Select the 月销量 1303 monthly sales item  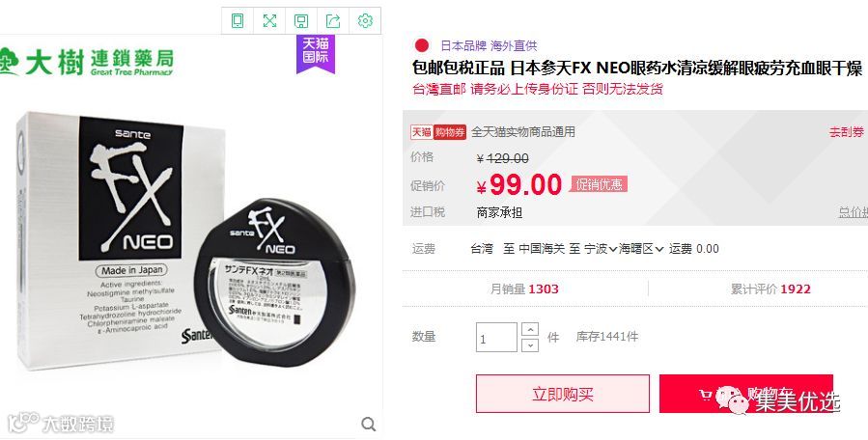click(524, 289)
